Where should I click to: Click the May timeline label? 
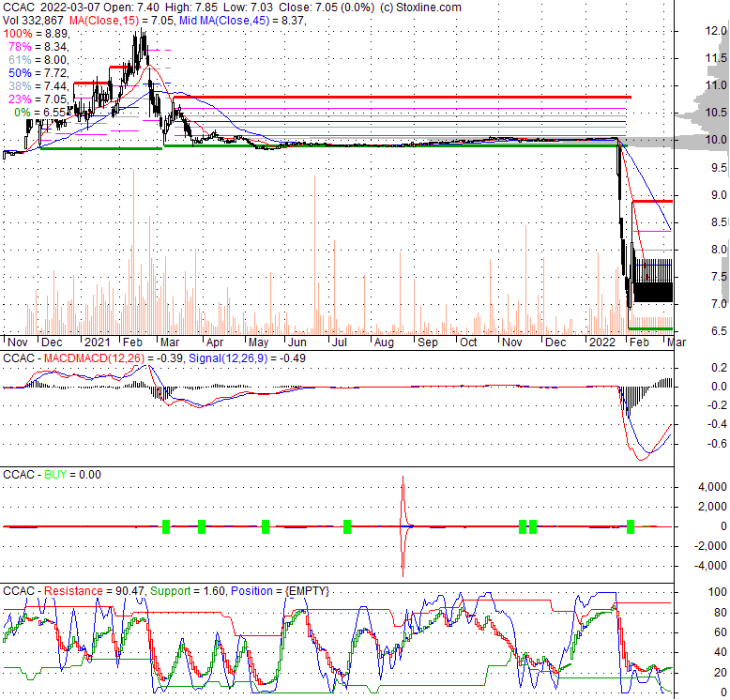(x=258, y=342)
